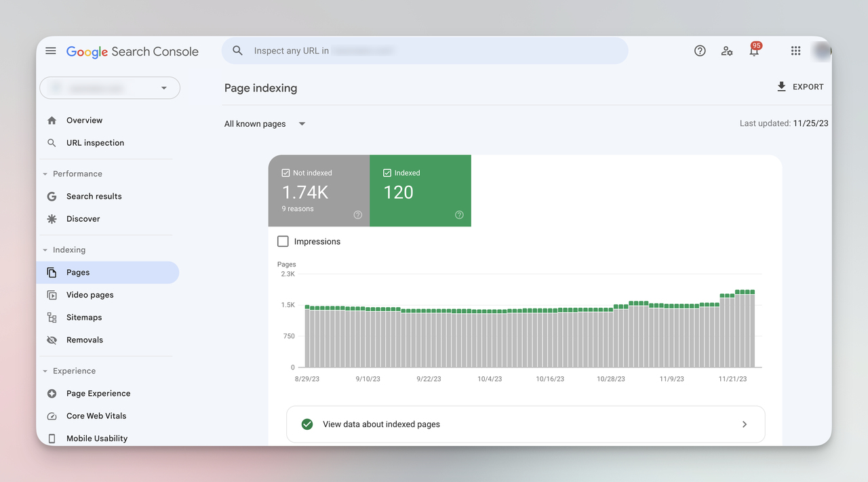The image size is (868, 482).
Task: Open the Google apps grid
Action: point(795,51)
